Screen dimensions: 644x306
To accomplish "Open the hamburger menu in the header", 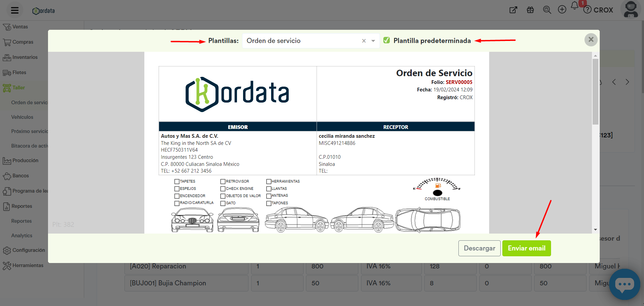I will point(15,10).
